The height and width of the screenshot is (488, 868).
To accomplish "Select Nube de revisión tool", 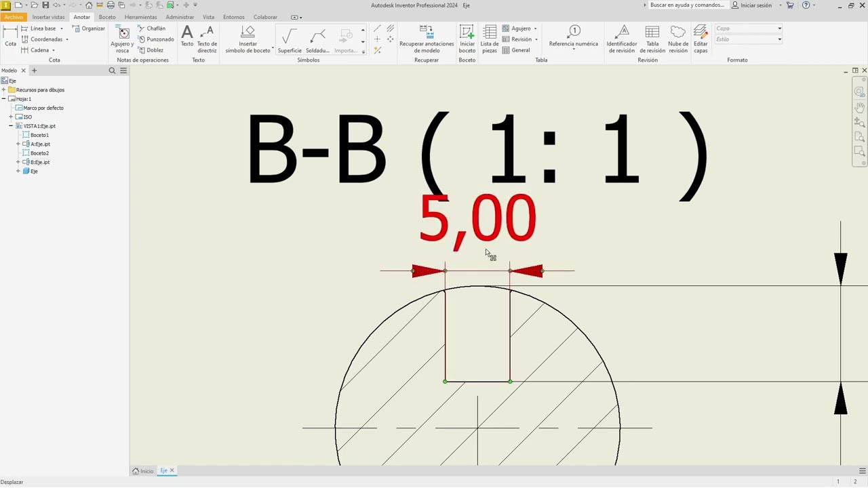I will point(678,39).
